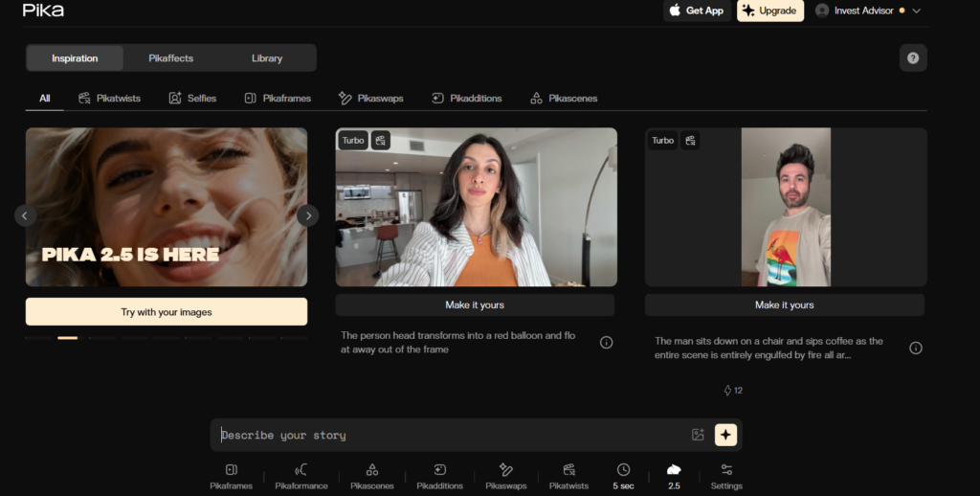Go to next carousel slide

[x=307, y=215]
